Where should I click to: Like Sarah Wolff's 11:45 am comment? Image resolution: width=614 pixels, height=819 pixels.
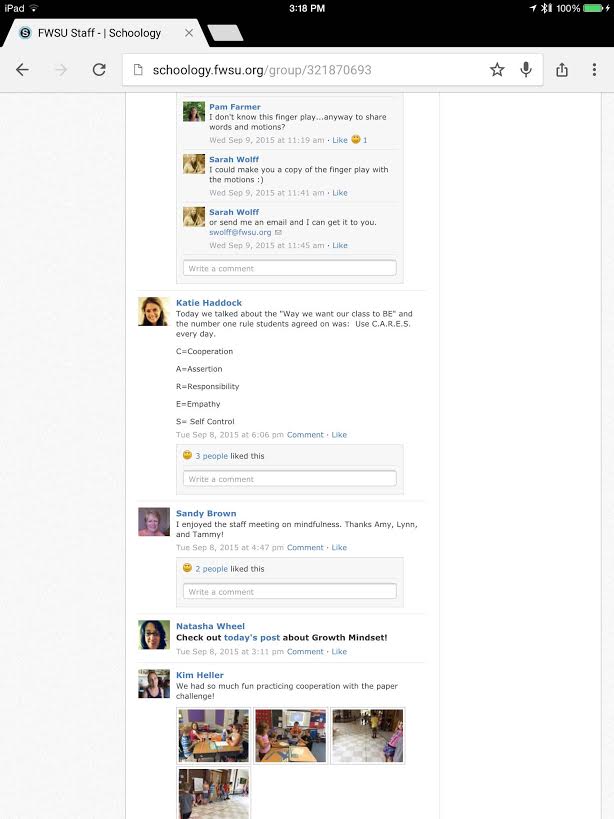pyautogui.click(x=340, y=245)
